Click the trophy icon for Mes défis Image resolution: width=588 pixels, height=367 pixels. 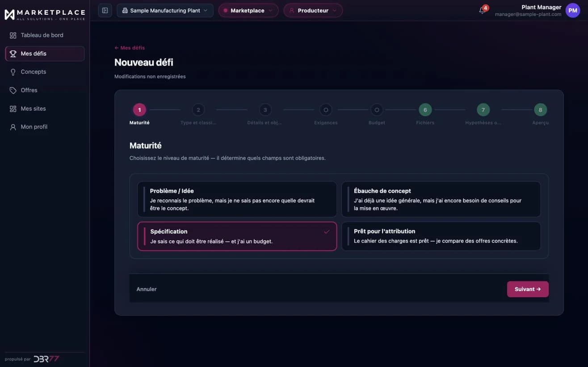pyautogui.click(x=13, y=54)
